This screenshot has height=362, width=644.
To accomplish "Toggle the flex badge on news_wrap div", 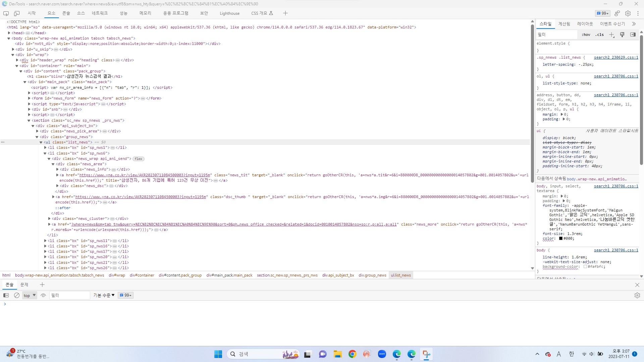I will (x=139, y=159).
